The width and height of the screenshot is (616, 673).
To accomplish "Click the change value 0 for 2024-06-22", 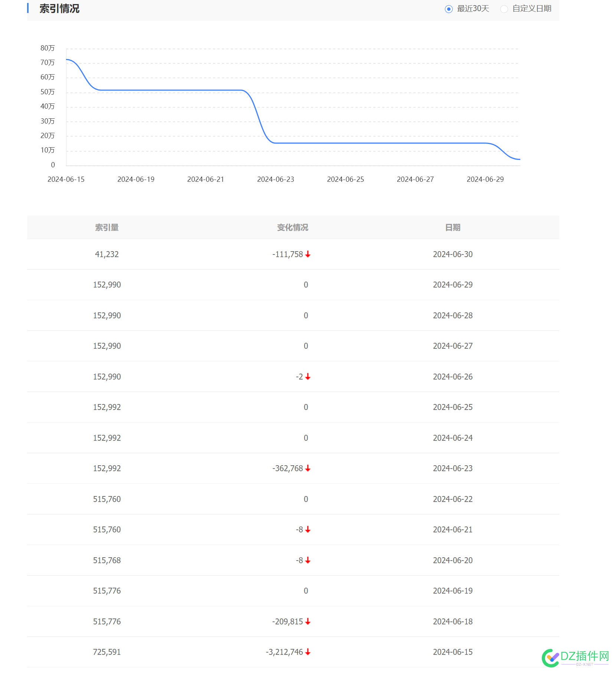I will pos(306,499).
